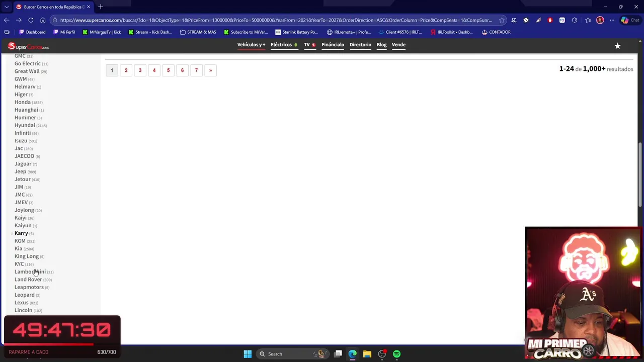Image resolution: width=644 pixels, height=362 pixels.
Task: Open Vehículos y + menu
Action: 251,45
